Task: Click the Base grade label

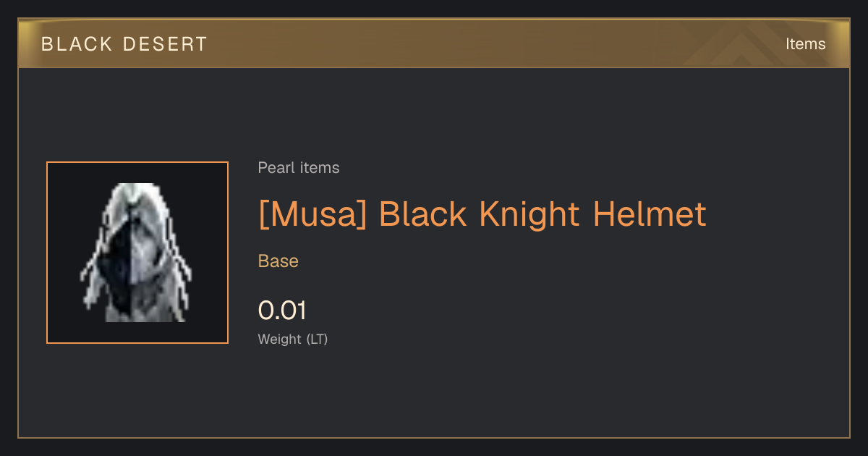Action: (x=278, y=261)
